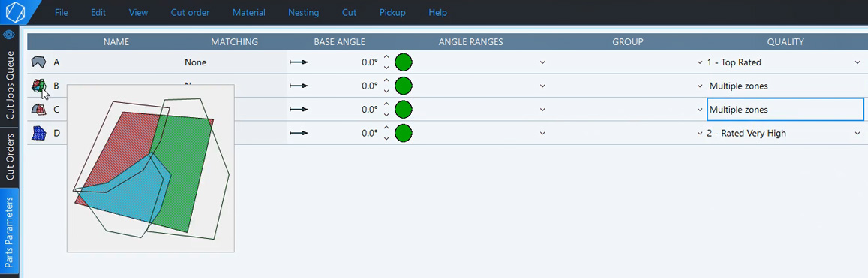Sort by ANGLE RANGES column header
868x278 pixels.
[470, 41]
